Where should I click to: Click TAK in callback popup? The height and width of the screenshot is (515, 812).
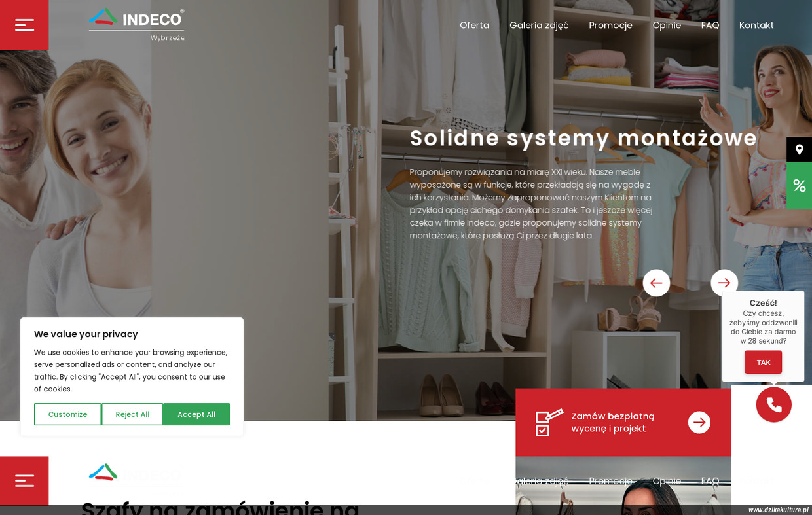[x=763, y=362]
